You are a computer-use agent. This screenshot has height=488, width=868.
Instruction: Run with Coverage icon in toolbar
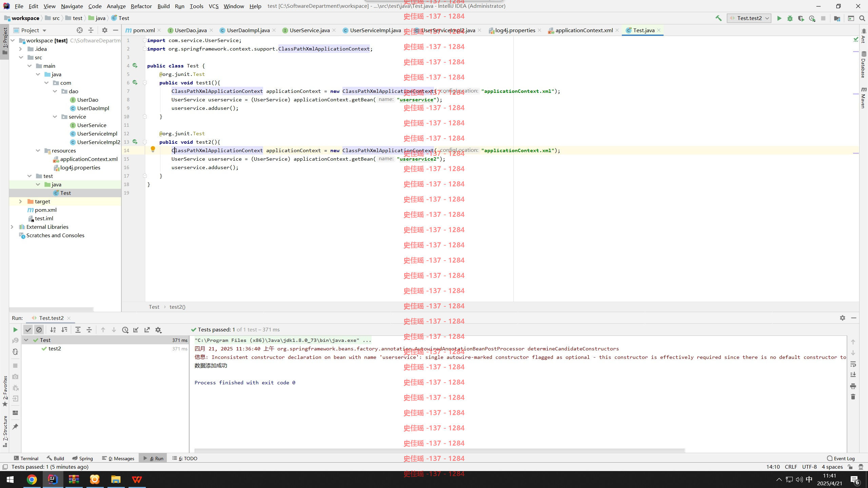801,18
